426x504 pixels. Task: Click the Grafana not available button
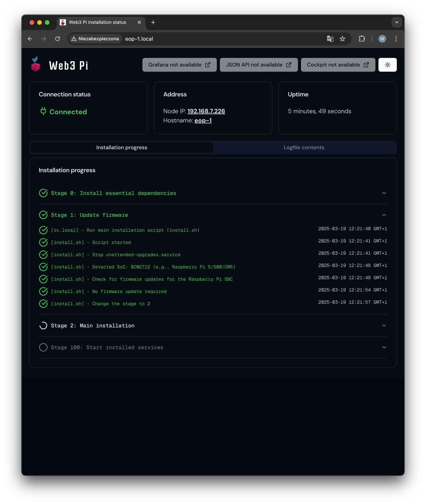179,65
